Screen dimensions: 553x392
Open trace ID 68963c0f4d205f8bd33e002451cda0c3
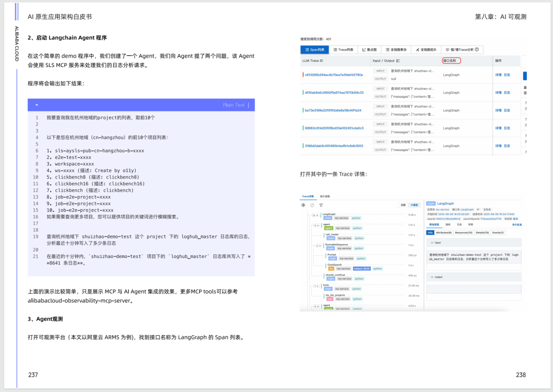pos(334,128)
